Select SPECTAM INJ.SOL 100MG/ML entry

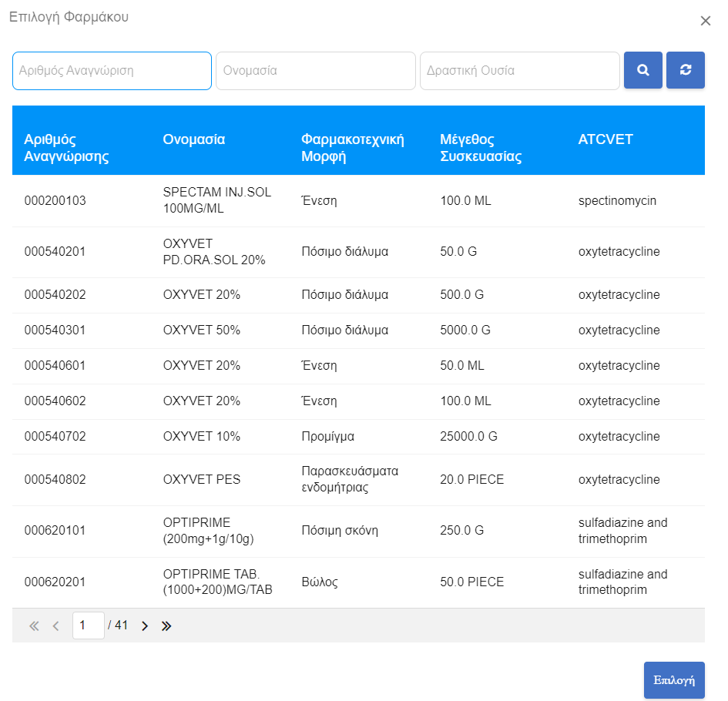pos(216,200)
